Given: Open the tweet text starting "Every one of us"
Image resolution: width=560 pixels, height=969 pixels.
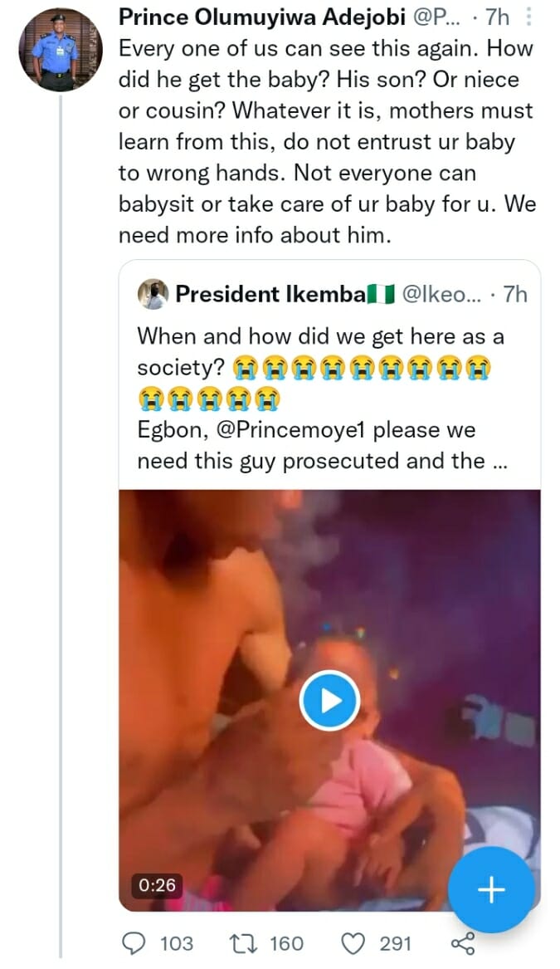Looking at the screenshot, I should 324,141.
